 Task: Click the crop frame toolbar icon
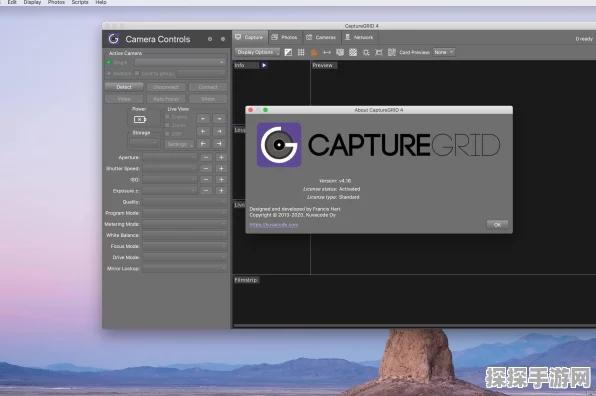tap(379, 52)
